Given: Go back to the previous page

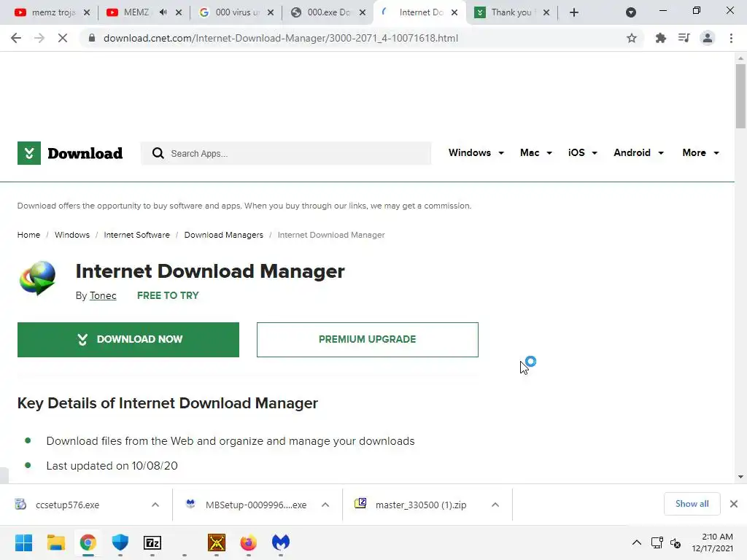Looking at the screenshot, I should [16, 38].
